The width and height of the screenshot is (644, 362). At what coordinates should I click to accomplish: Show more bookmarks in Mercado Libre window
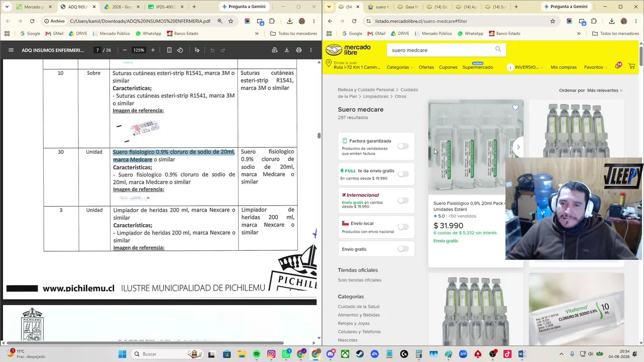click(x=579, y=34)
